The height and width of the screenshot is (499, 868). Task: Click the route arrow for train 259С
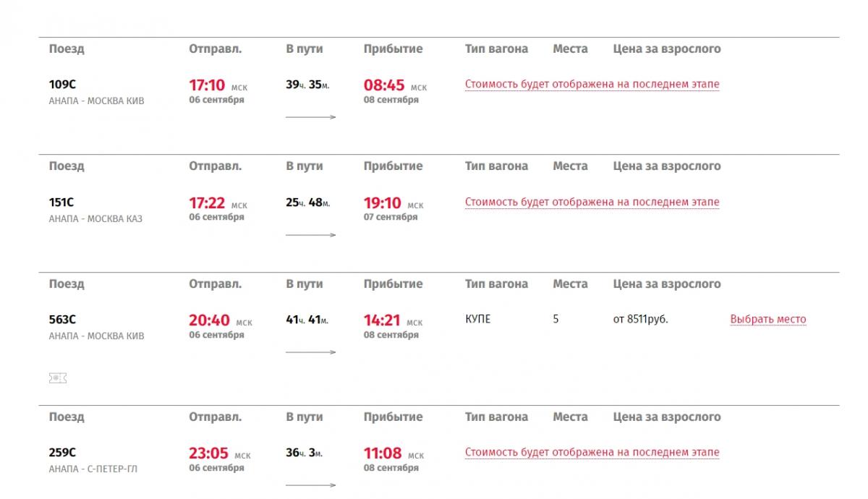[311, 485]
